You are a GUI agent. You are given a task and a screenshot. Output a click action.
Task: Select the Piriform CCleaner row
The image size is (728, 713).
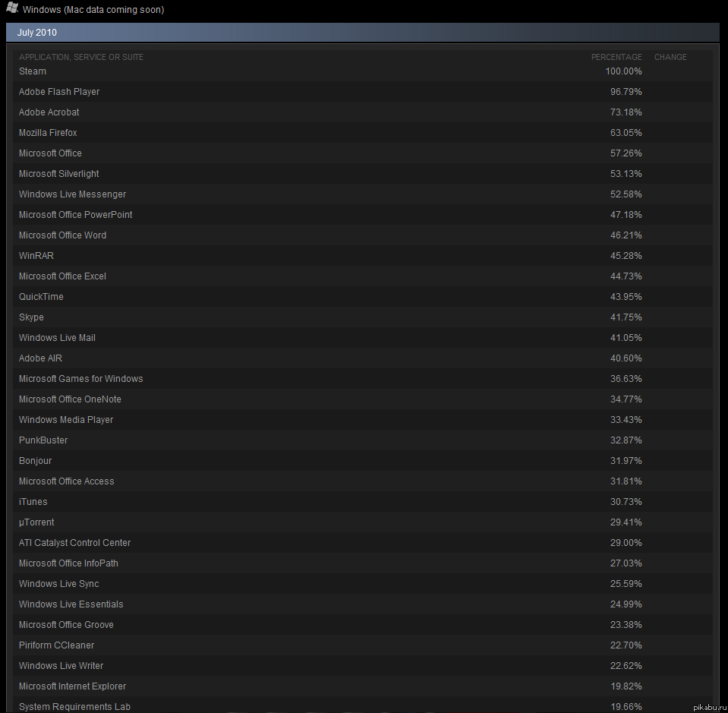click(363, 645)
